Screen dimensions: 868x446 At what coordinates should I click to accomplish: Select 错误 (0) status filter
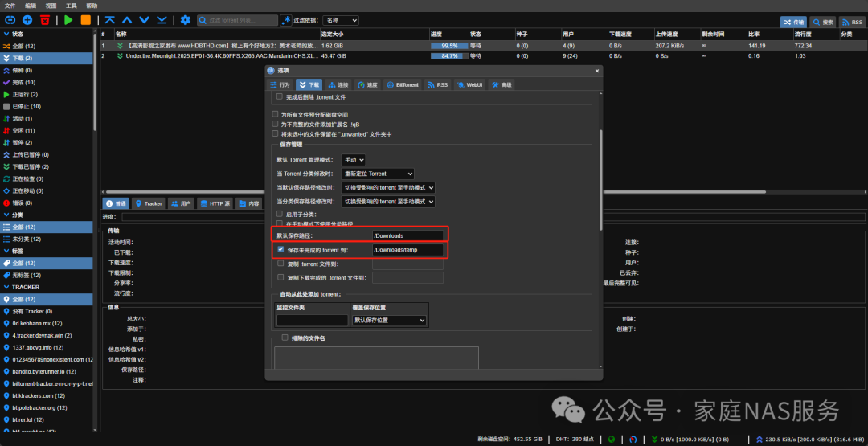[x=47, y=203]
